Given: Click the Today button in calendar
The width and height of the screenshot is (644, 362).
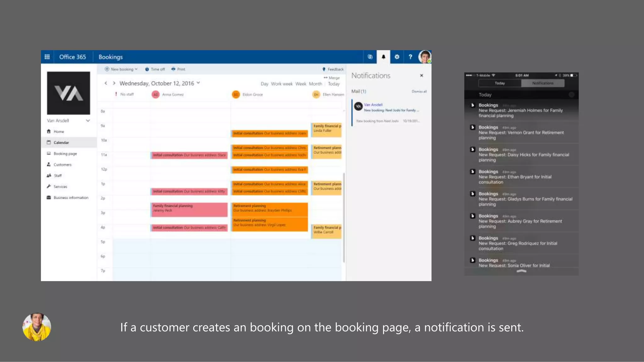Looking at the screenshot, I should [334, 84].
